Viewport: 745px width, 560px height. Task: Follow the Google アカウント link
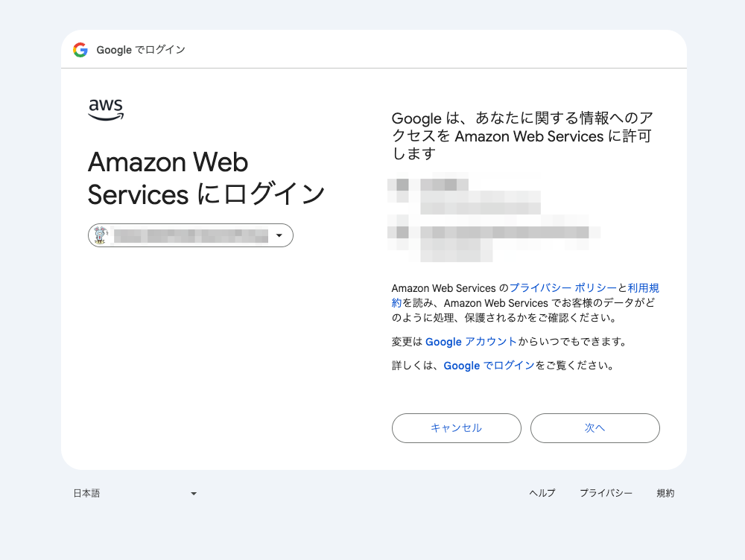pyautogui.click(x=471, y=342)
